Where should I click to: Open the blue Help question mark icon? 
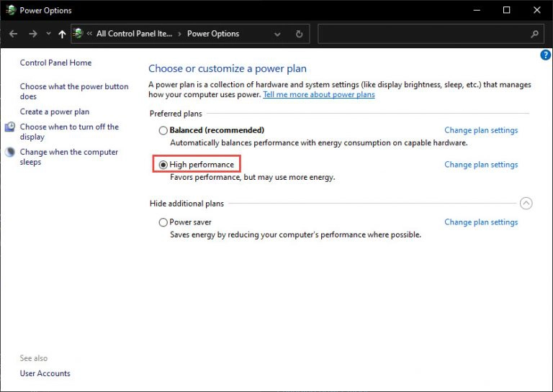click(545, 55)
